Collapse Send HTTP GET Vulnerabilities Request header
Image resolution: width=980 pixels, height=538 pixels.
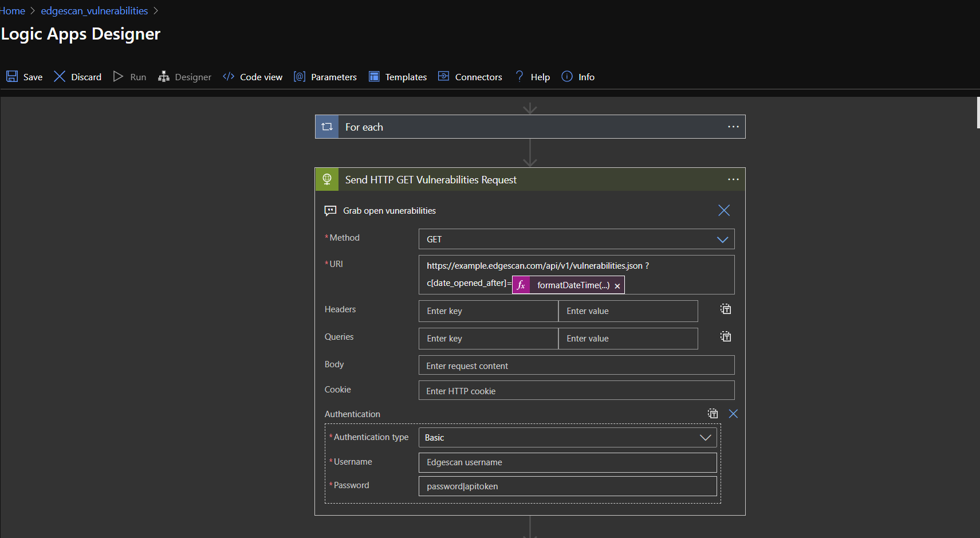[x=530, y=179]
